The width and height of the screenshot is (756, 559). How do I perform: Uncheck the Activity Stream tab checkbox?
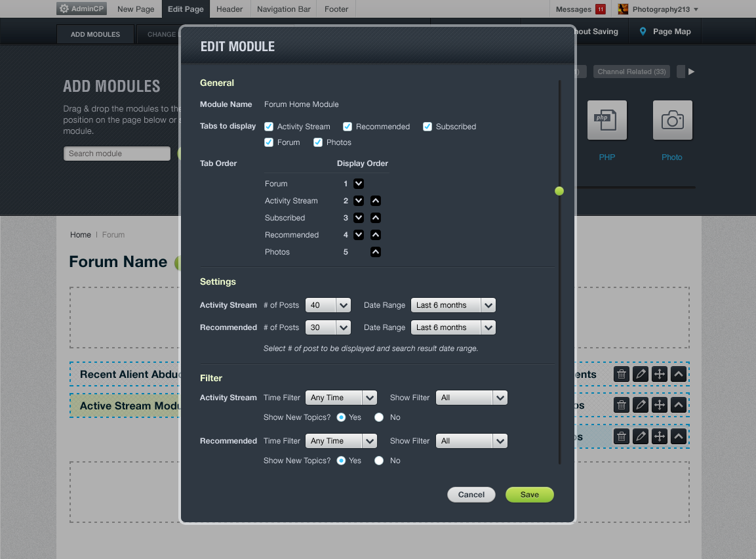point(269,127)
